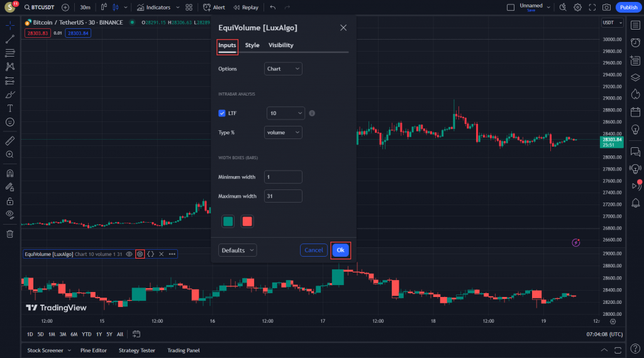Uncheck the LTF checkbox
Image resolution: width=644 pixels, height=358 pixels.
(x=222, y=113)
